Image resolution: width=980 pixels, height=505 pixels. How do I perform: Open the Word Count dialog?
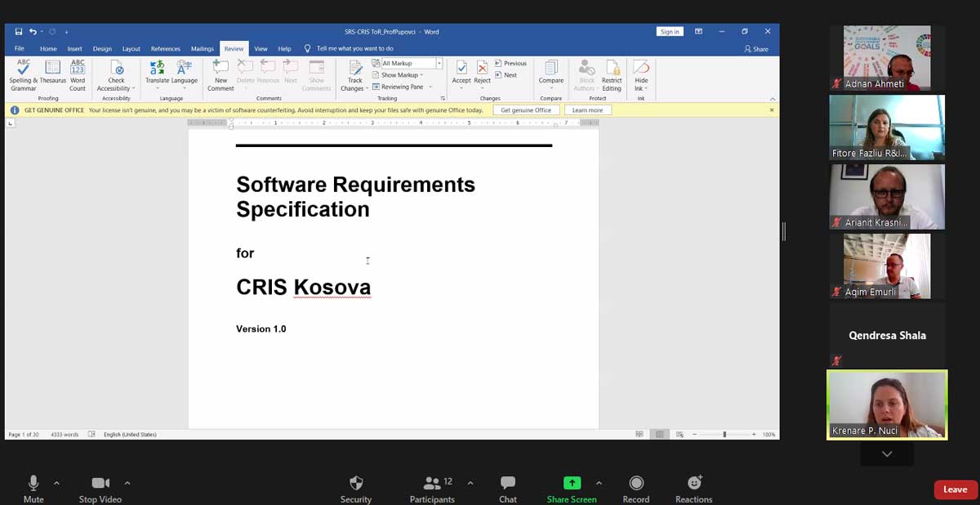point(78,74)
